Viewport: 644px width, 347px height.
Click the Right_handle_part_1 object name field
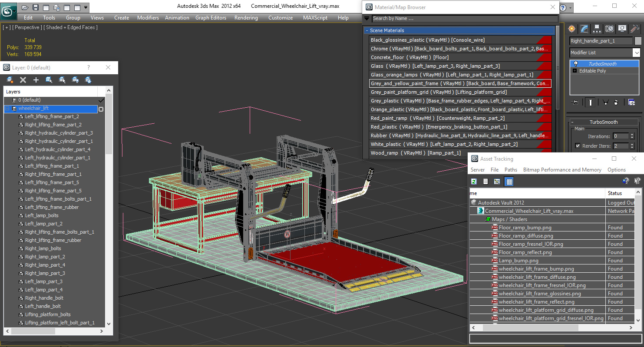(601, 41)
